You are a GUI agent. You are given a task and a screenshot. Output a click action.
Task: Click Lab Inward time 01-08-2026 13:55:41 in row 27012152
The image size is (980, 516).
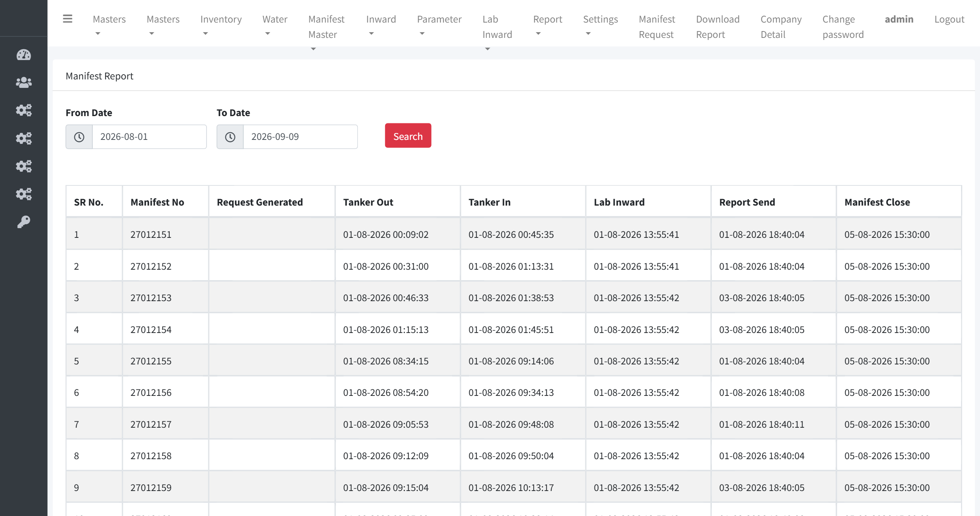pos(636,266)
